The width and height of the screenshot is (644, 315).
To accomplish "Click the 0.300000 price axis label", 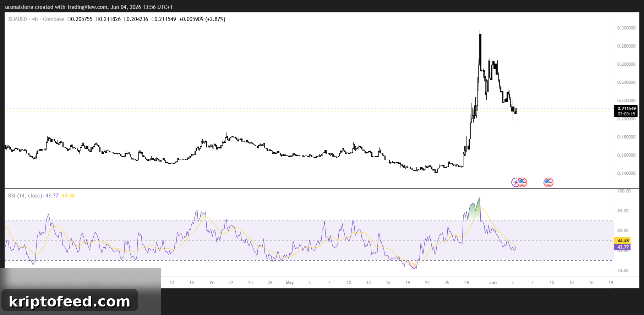I will click(626, 28).
